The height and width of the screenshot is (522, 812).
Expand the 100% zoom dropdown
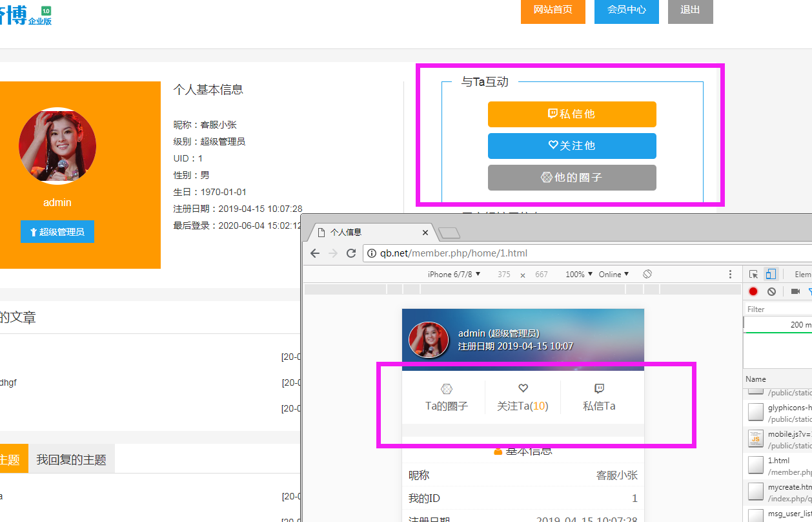tap(578, 275)
